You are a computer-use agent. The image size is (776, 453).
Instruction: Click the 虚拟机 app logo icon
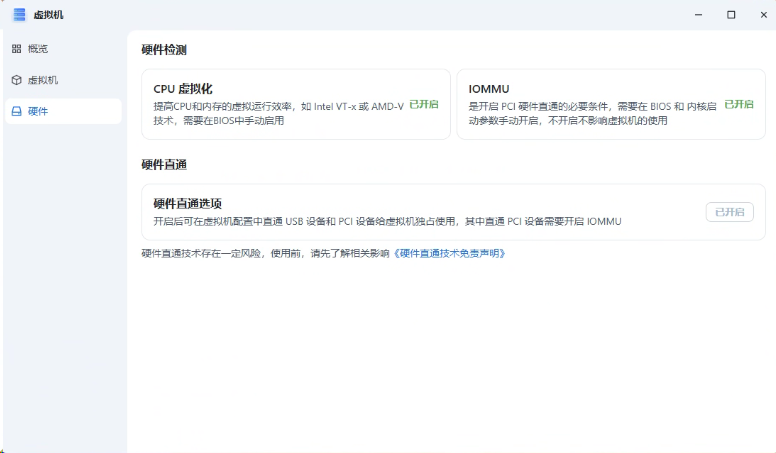pyautogui.click(x=19, y=15)
